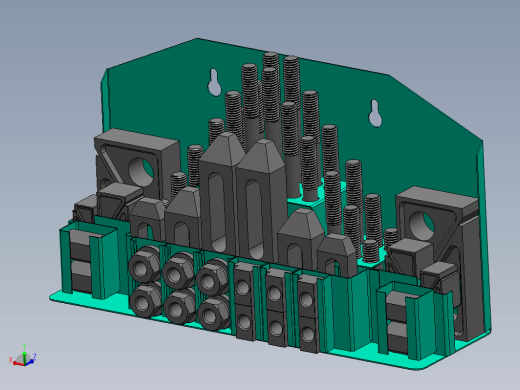Select the top-left flange nut in the rack

pyautogui.click(x=144, y=265)
